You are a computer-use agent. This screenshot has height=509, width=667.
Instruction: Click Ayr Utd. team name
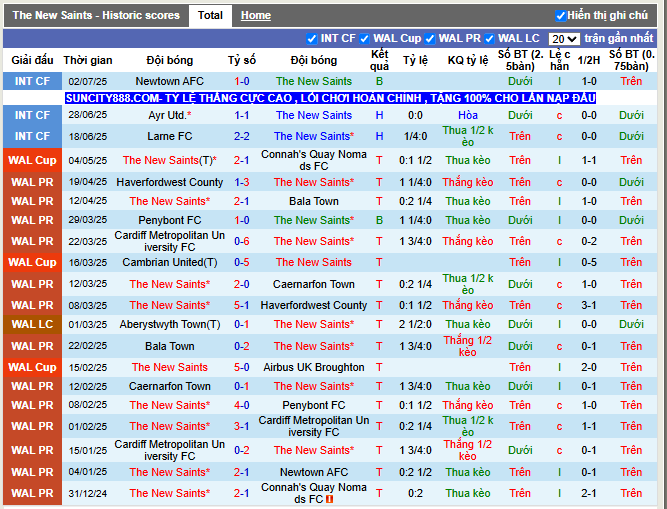click(169, 115)
